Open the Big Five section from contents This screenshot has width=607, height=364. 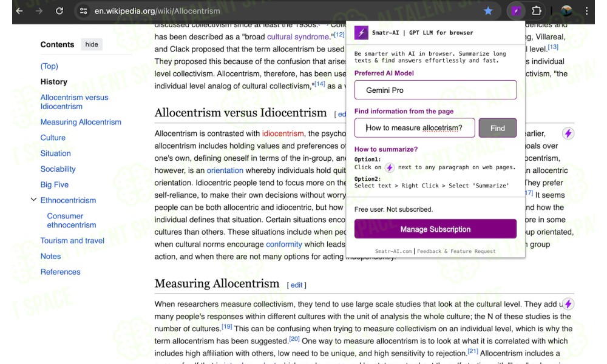coord(55,185)
